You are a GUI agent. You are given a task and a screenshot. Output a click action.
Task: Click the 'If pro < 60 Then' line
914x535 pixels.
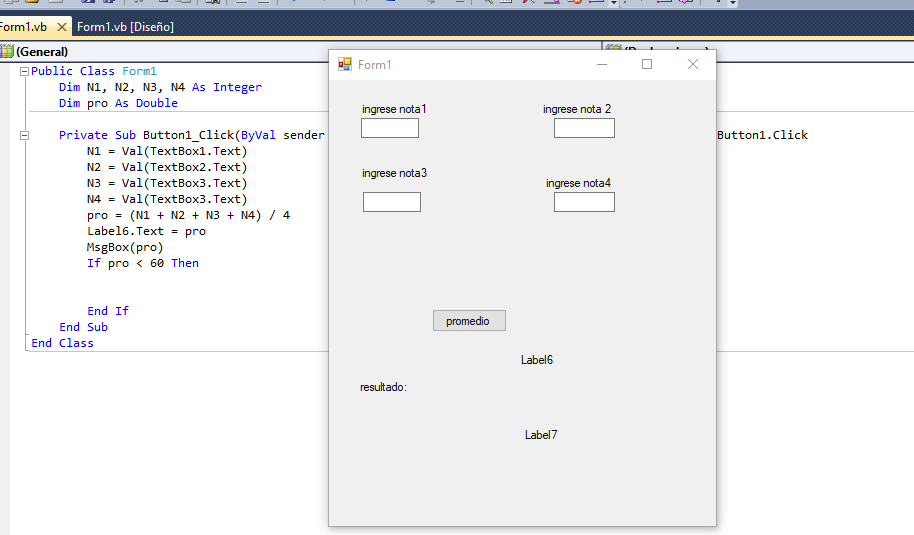143,263
